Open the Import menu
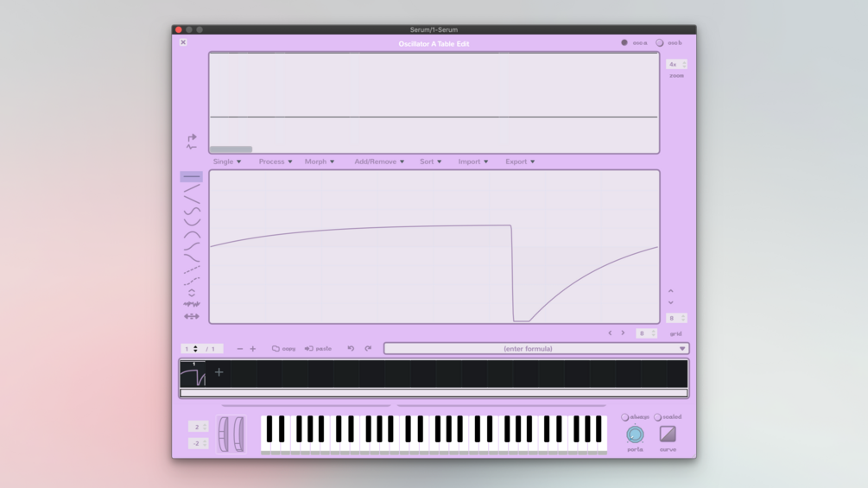 click(473, 162)
